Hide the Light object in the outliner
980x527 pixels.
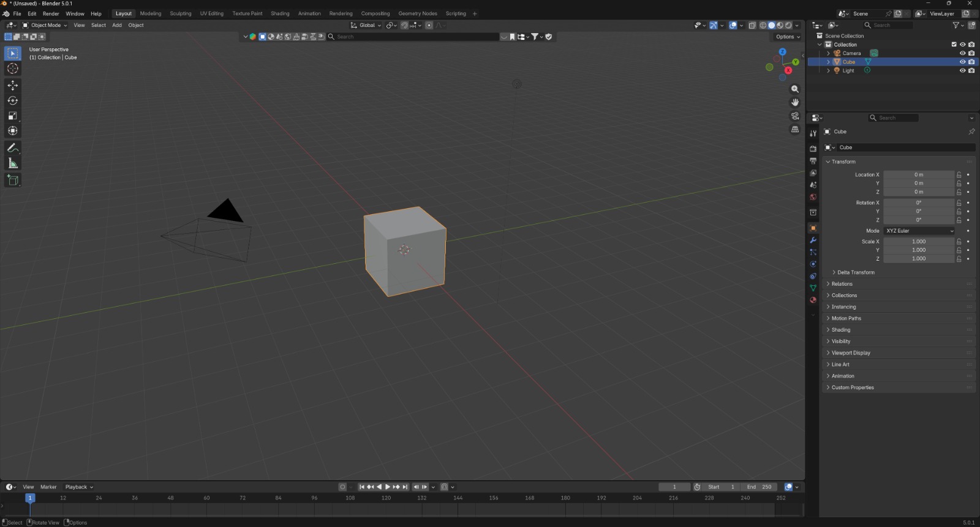coord(962,70)
